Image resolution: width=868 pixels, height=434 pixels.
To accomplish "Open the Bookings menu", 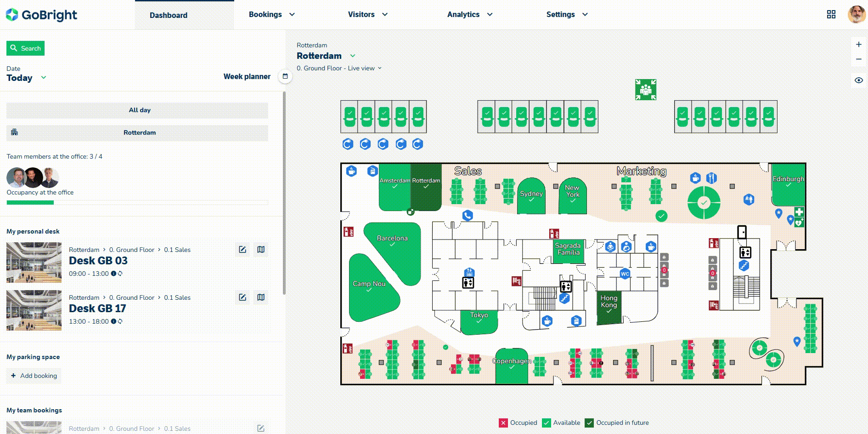I will [271, 14].
